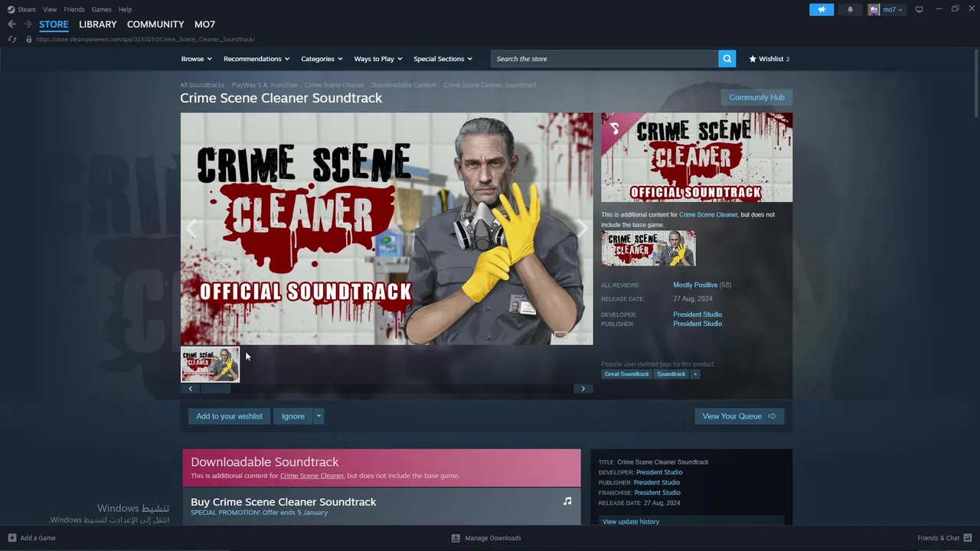This screenshot has height=551, width=980.
Task: Select the soundtrack screenshot thumbnail
Action: tap(210, 365)
